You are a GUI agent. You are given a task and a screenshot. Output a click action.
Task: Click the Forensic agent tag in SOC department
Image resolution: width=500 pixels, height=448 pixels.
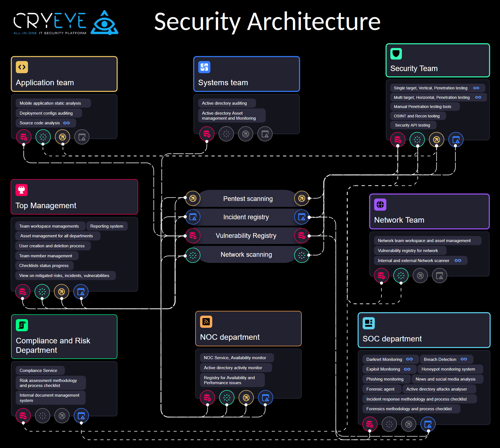point(382,389)
